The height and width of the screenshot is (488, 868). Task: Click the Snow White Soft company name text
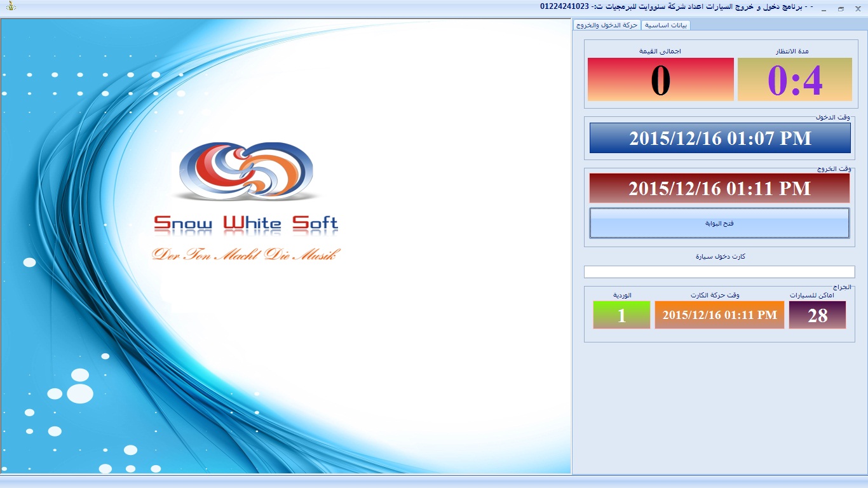[246, 223]
